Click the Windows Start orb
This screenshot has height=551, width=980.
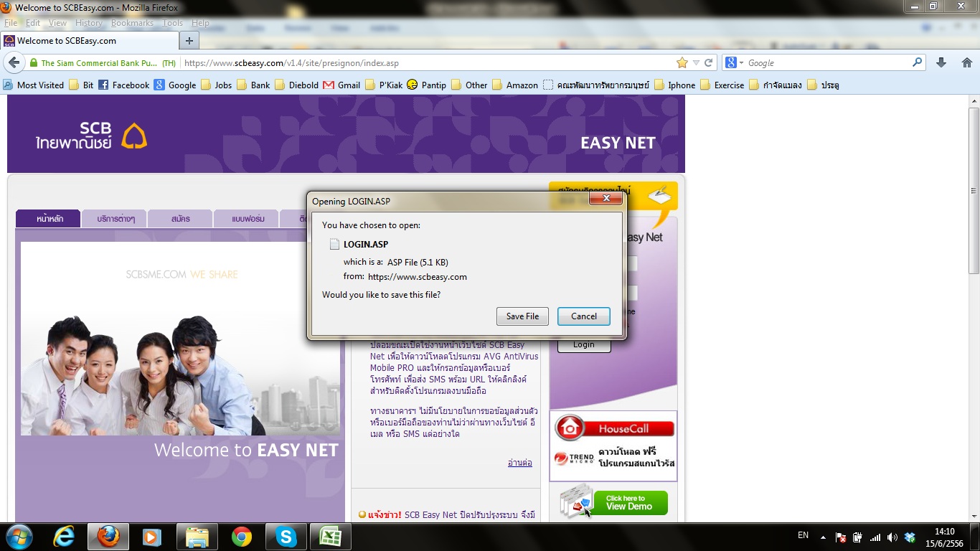tap(18, 537)
